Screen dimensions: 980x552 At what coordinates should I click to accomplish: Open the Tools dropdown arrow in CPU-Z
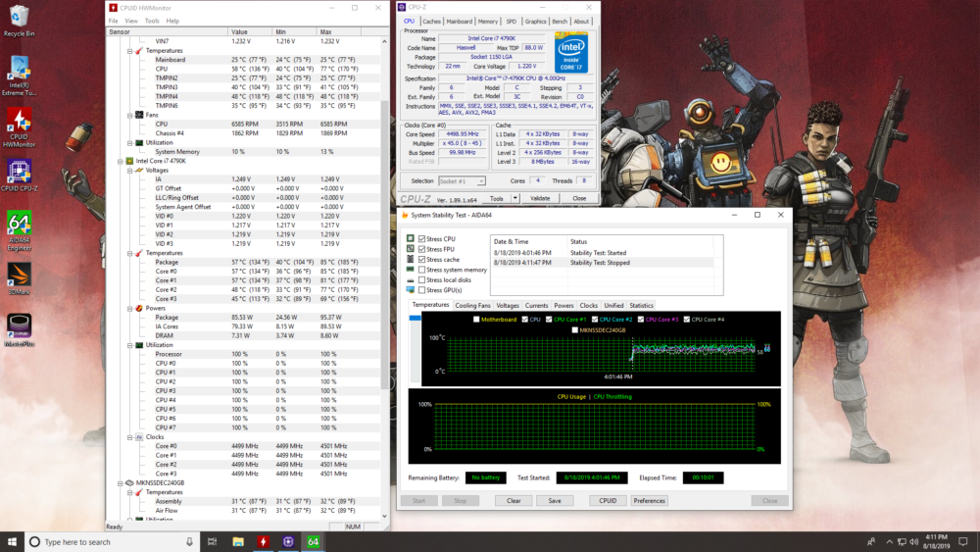pos(515,199)
